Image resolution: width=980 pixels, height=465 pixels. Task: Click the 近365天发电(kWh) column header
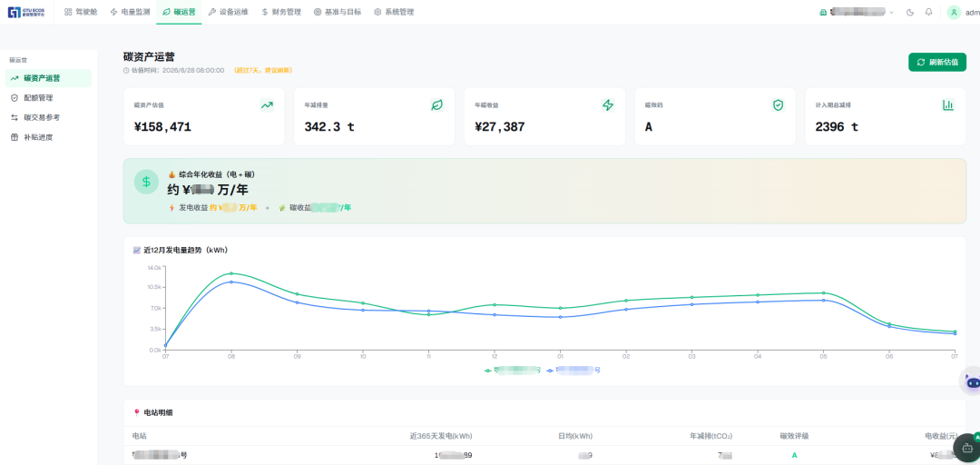pos(441,436)
